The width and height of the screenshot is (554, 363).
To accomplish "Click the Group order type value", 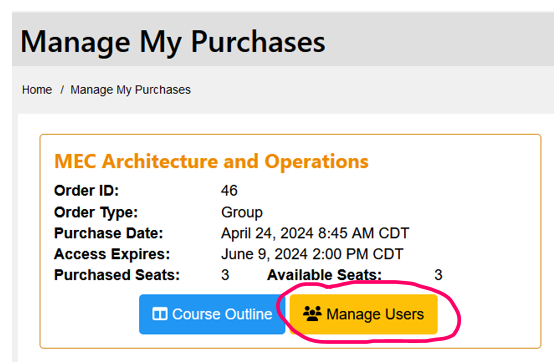I will point(242,212).
